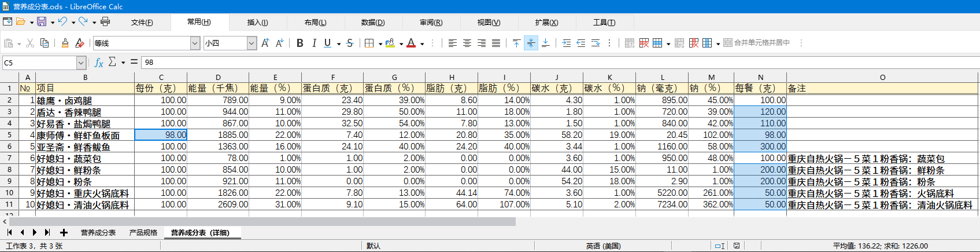980x252 pixels.
Task: Align cell content to the top
Action: [516, 43]
